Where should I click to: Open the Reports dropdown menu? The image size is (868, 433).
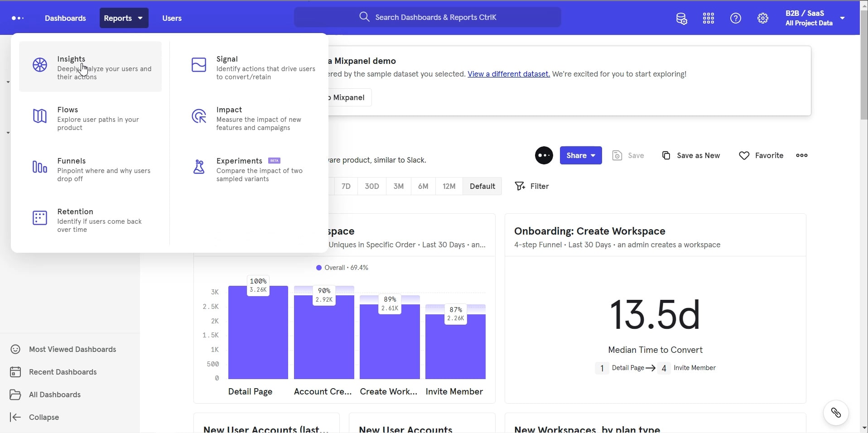[x=123, y=18]
